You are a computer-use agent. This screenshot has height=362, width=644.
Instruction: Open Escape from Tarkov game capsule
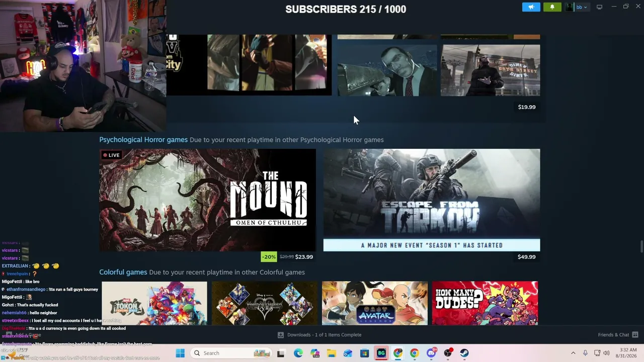[x=432, y=200]
